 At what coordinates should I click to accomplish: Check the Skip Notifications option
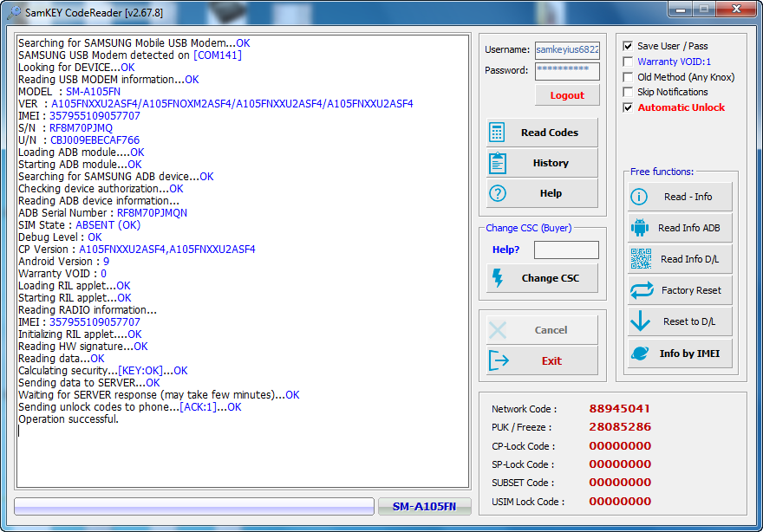(628, 92)
